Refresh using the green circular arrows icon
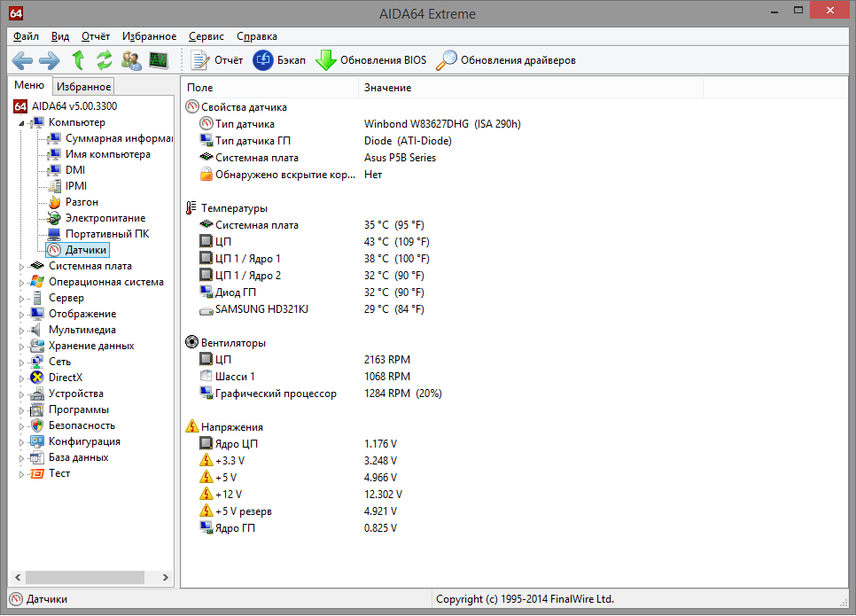This screenshot has width=856, height=616. click(x=105, y=60)
